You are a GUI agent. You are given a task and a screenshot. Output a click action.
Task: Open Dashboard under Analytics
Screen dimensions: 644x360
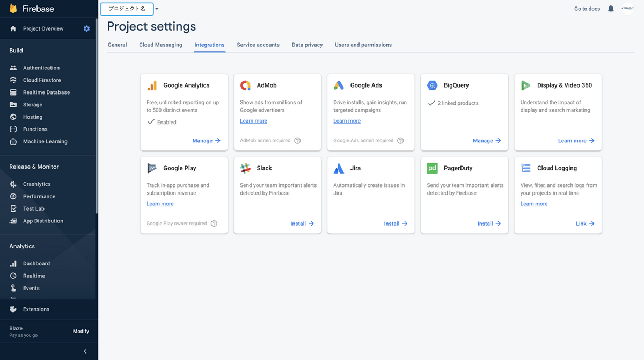[36, 264]
